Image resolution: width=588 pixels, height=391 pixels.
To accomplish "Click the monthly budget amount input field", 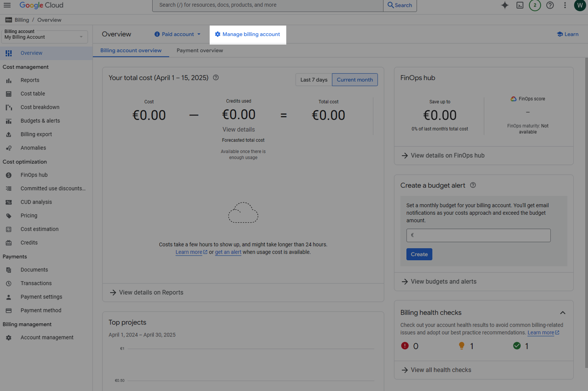I will (x=478, y=235).
